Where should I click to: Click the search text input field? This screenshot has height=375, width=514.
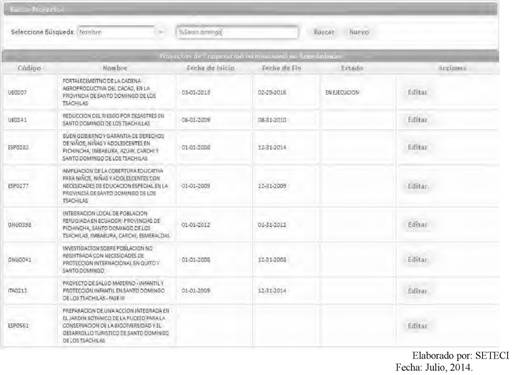pos(237,32)
